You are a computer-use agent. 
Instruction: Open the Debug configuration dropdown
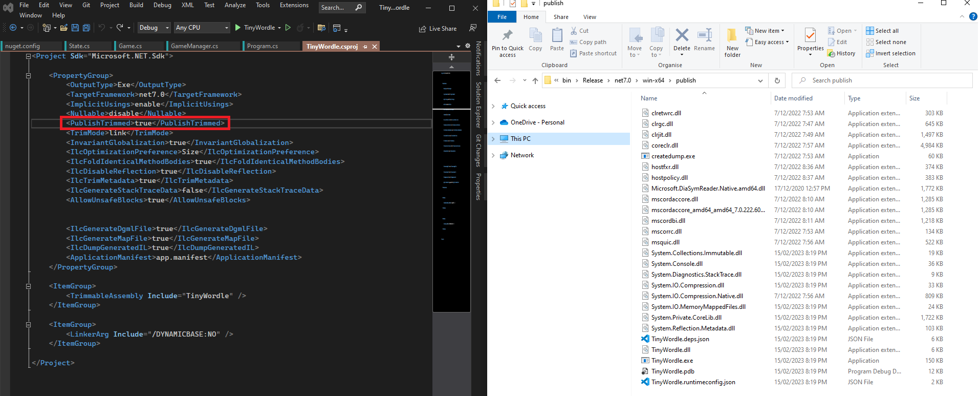tap(154, 28)
